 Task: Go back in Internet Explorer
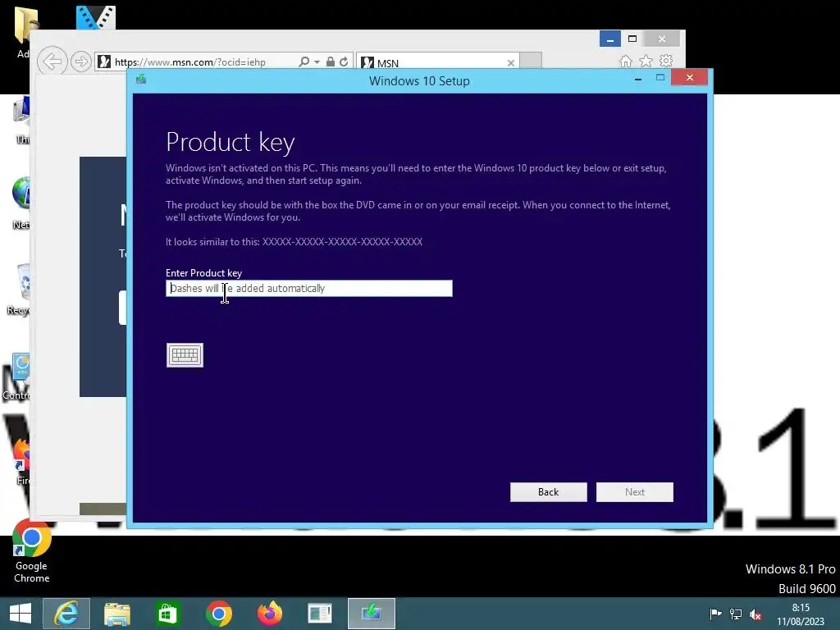[52, 62]
